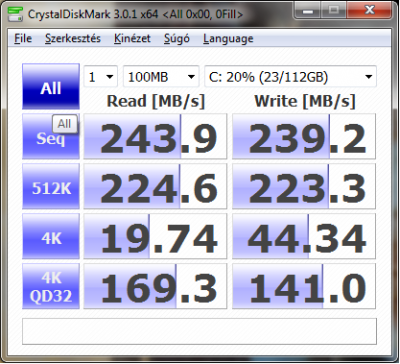Select the 4K read value 19.74
400x364 pixels.
pyautogui.click(x=155, y=236)
